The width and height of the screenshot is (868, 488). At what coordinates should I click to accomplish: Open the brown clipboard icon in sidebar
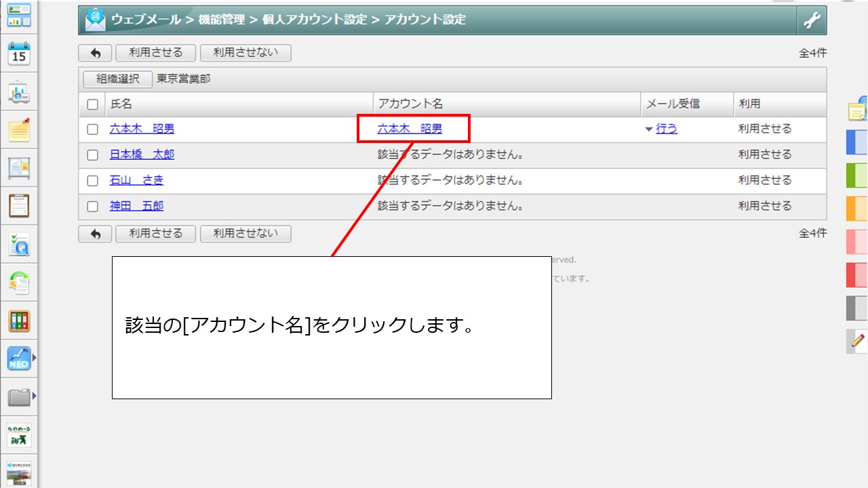pos(19,205)
